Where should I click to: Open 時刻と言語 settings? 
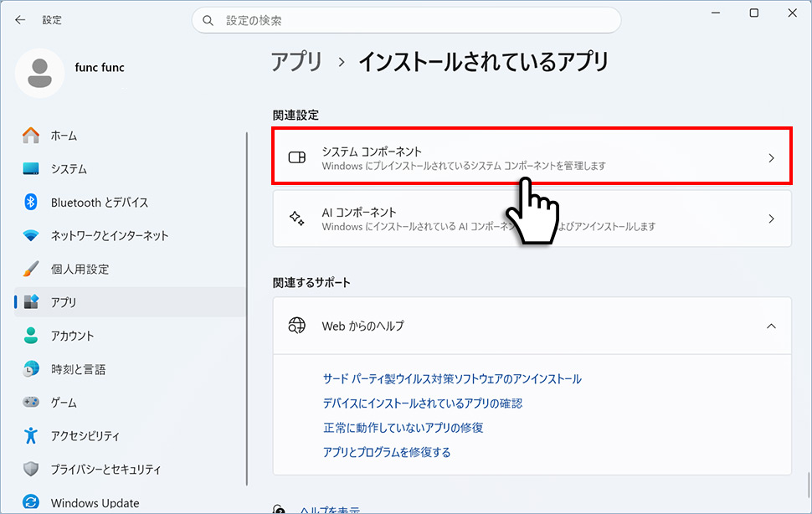point(130,368)
